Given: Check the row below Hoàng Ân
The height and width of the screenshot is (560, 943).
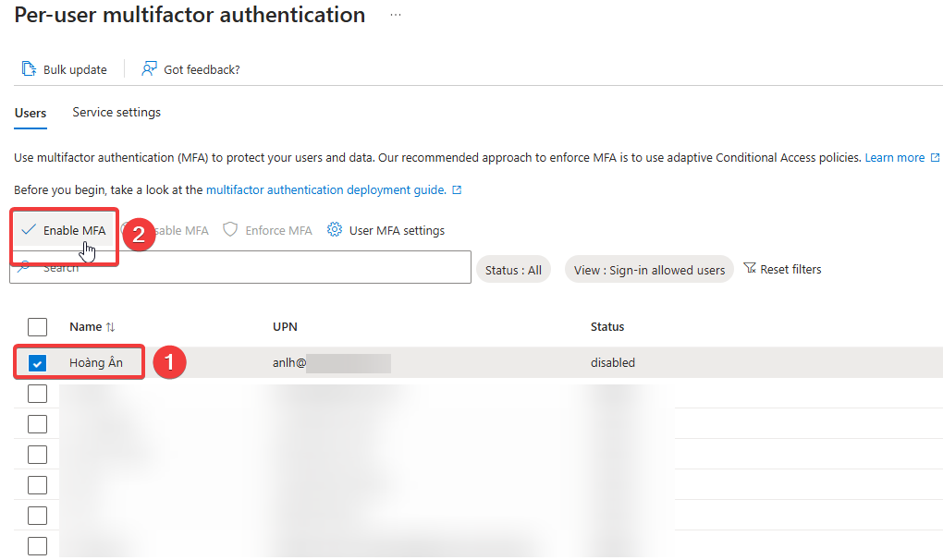Looking at the screenshot, I should click(37, 394).
